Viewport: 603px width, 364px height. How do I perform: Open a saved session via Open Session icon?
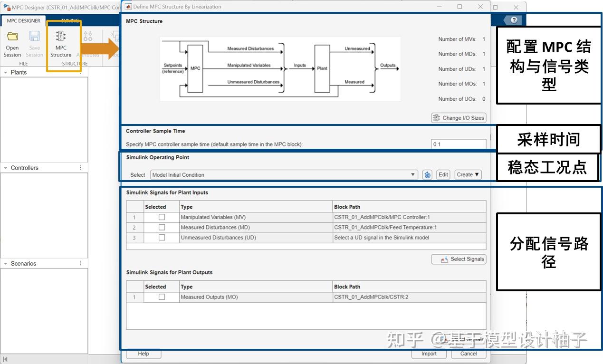11,44
